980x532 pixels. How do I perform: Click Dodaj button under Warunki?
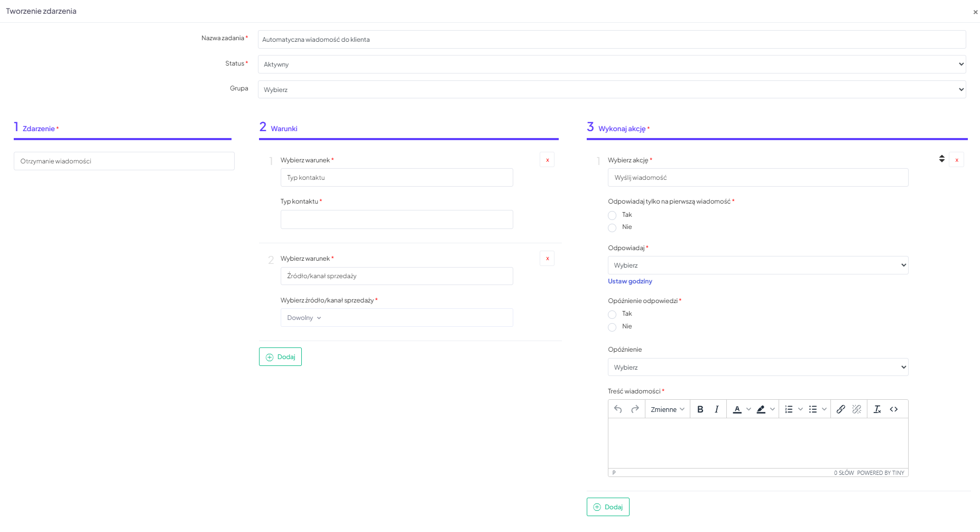280,357
